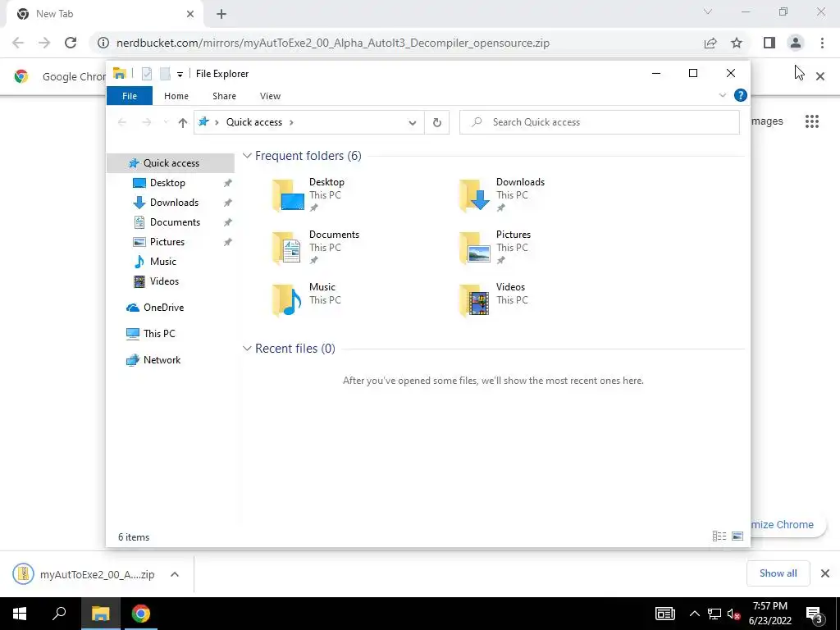840x630 pixels.
Task: Click the File Explorer title bar folder icon
Action: pos(120,73)
